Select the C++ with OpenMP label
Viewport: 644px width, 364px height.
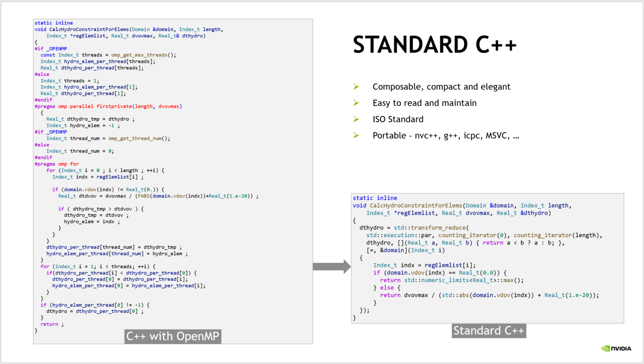(172, 336)
